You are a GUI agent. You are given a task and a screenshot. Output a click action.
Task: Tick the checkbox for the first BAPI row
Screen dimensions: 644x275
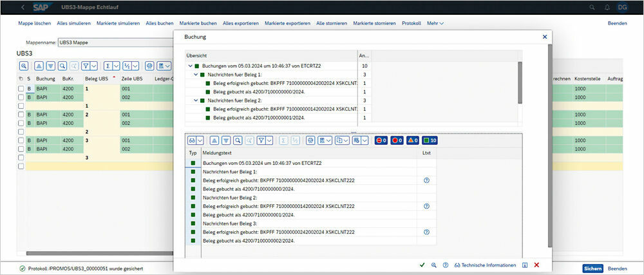click(x=21, y=88)
